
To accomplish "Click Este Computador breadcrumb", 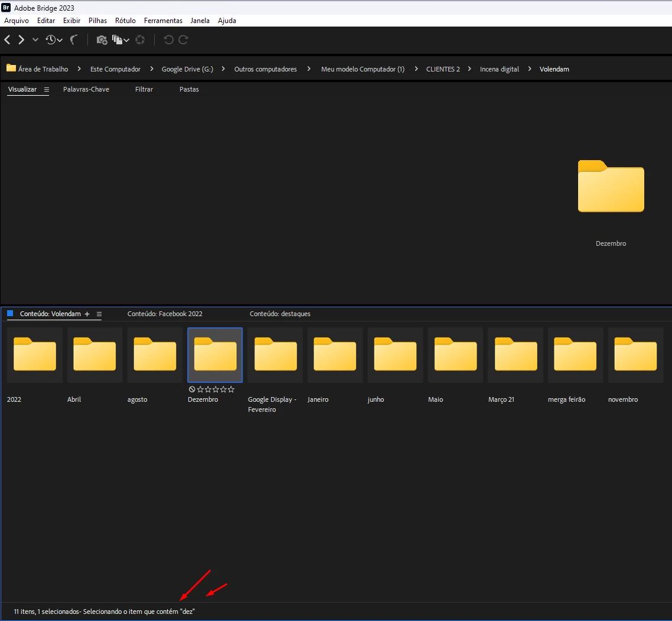I will pyautogui.click(x=115, y=69).
